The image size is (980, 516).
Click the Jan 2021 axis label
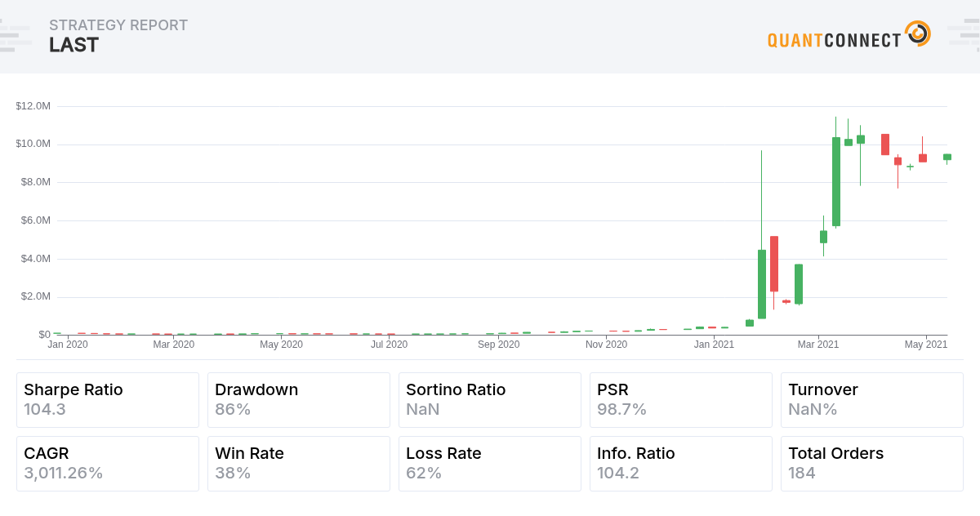pyautogui.click(x=714, y=345)
